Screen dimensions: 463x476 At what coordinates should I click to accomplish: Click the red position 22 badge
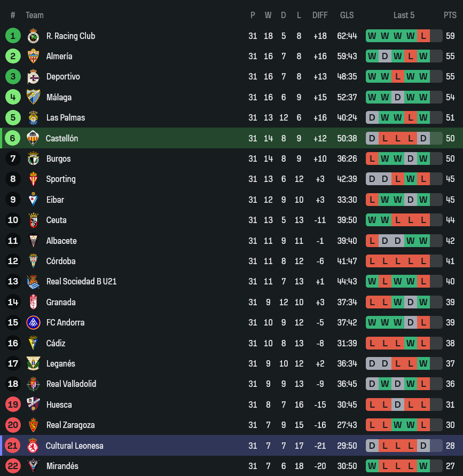(13, 466)
